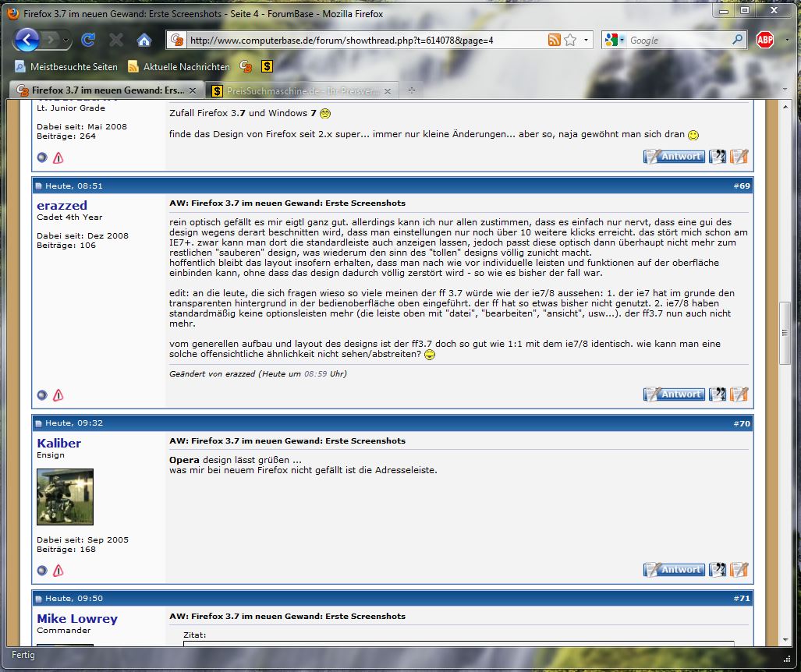Click the address bar URL field
801x672 pixels.
point(365,41)
